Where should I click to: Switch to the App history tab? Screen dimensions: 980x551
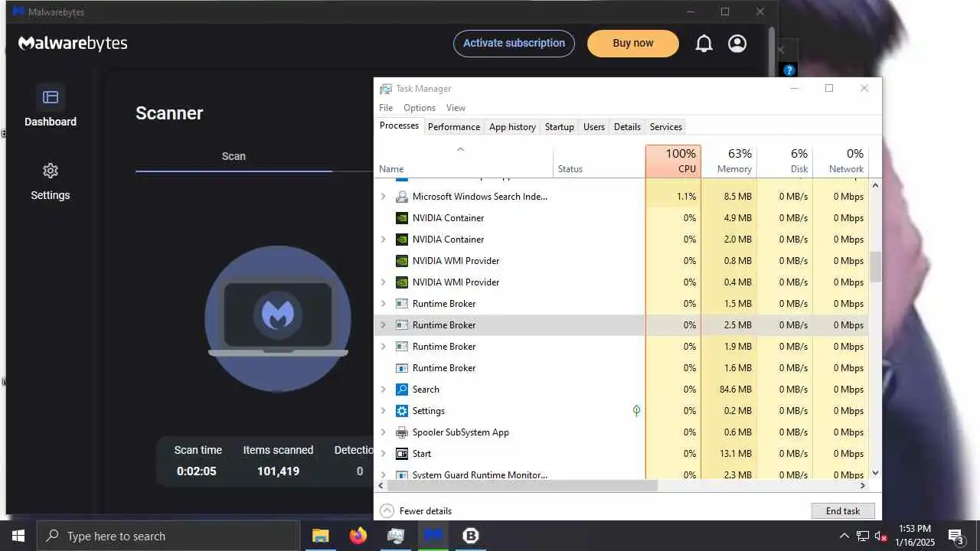(512, 127)
